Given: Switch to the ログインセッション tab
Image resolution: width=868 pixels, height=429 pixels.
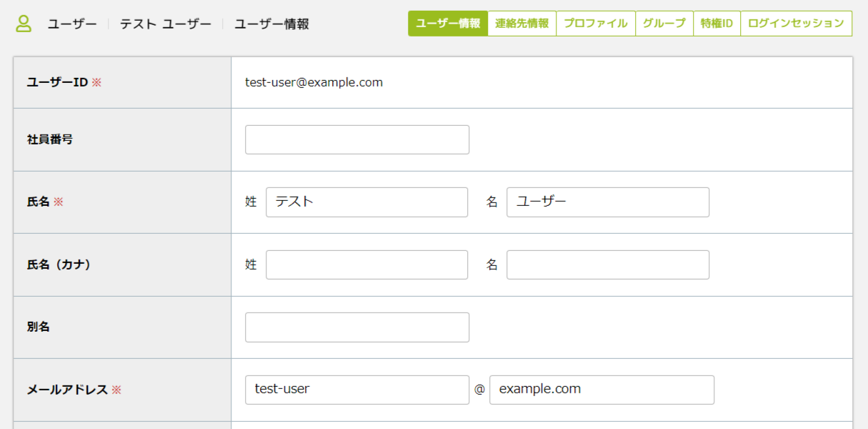Looking at the screenshot, I should tap(797, 23).
